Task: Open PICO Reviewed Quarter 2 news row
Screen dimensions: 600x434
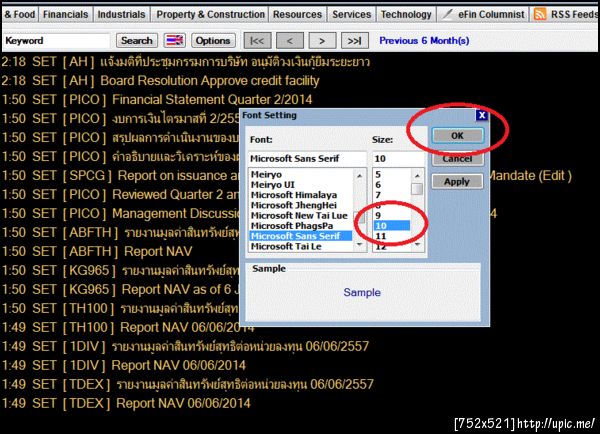Action: [x=121, y=194]
